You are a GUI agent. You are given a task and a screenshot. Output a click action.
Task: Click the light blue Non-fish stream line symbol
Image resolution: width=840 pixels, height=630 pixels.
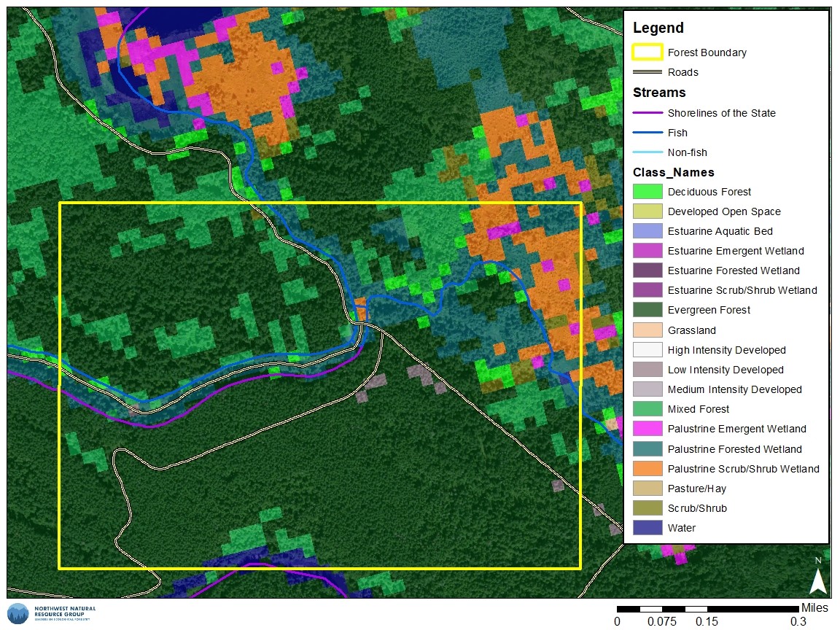(x=647, y=152)
